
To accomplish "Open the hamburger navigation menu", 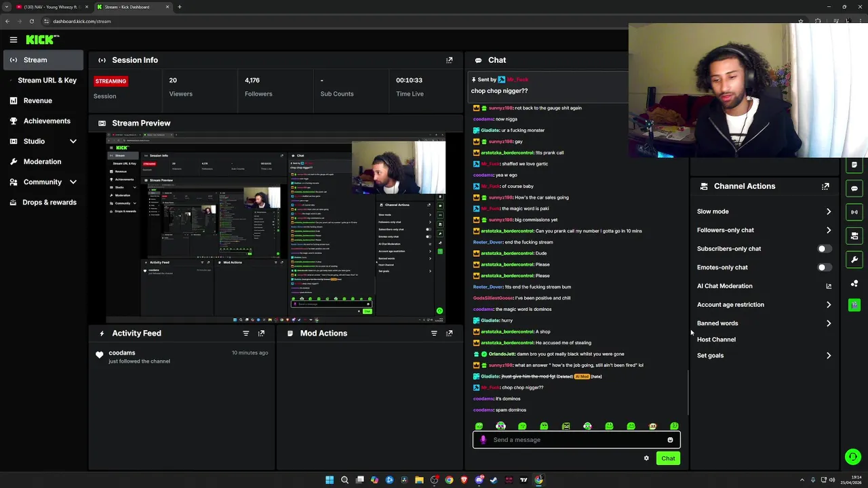I will pyautogui.click(x=13, y=40).
